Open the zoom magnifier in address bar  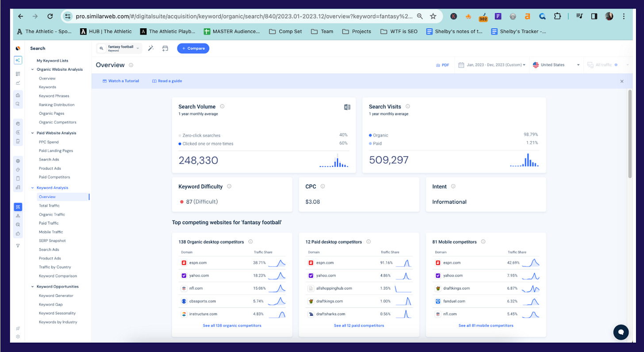click(420, 16)
